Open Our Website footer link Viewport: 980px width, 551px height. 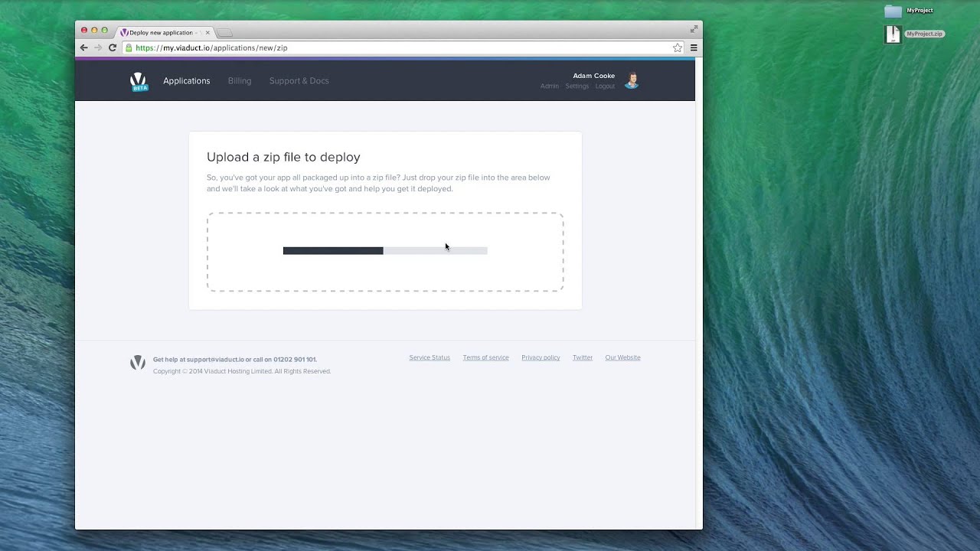click(x=622, y=357)
